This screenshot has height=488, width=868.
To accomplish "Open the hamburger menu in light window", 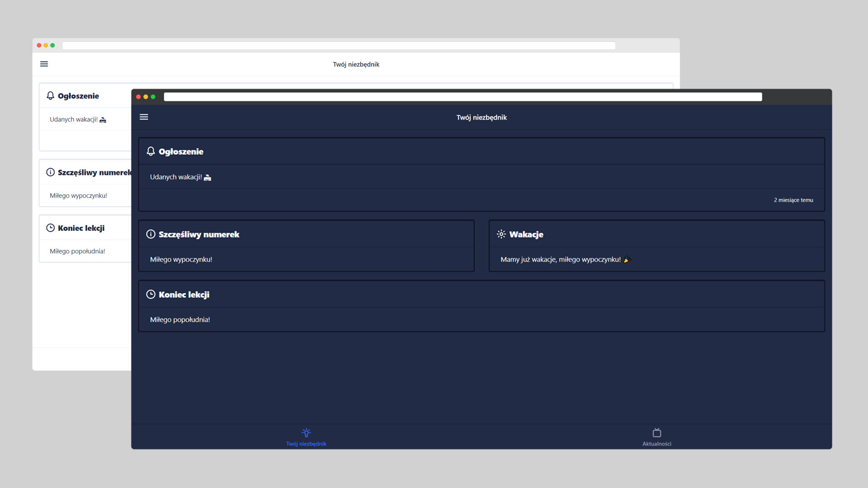I will (x=44, y=64).
